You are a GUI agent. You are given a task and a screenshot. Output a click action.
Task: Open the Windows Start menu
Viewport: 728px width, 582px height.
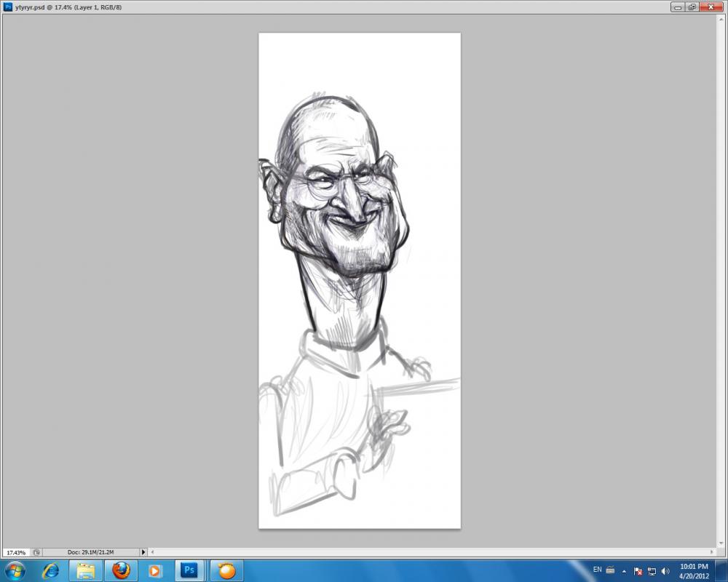15,570
